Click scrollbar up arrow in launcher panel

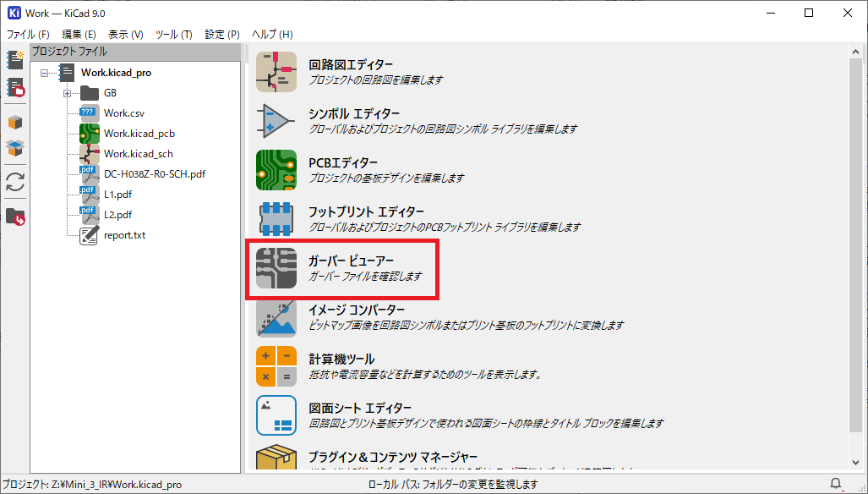[856, 52]
